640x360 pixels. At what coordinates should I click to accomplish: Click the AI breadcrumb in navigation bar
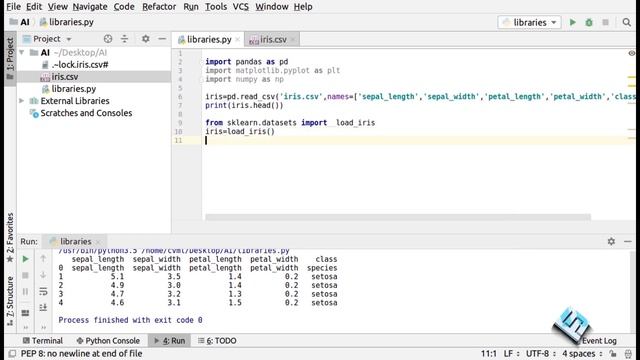(24, 22)
